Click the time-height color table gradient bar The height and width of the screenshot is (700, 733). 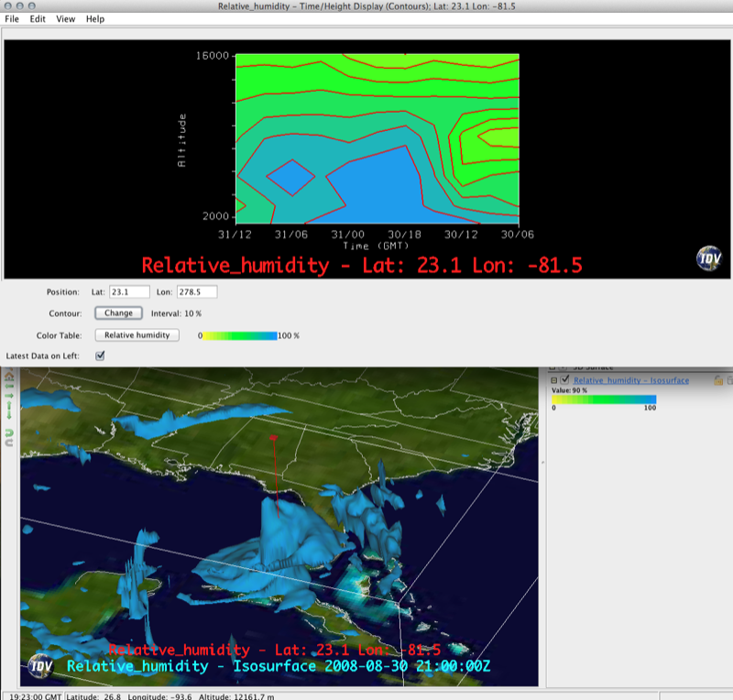pyautogui.click(x=238, y=335)
